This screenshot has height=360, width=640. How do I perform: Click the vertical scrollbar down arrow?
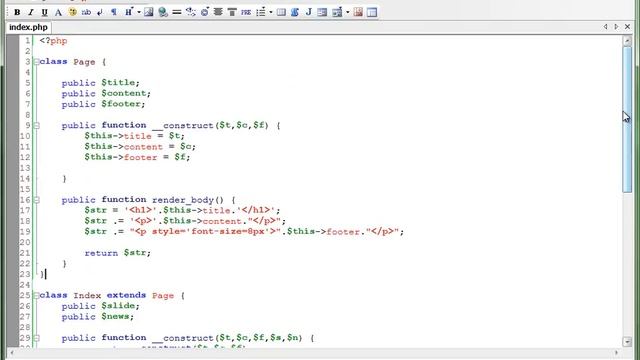(x=627, y=342)
